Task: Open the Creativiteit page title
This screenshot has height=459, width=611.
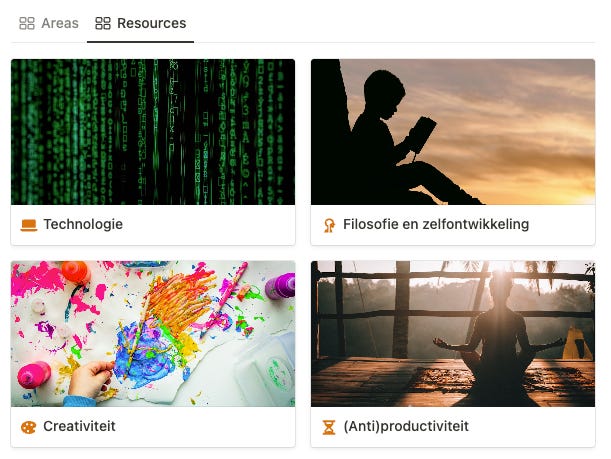Action: (x=79, y=426)
